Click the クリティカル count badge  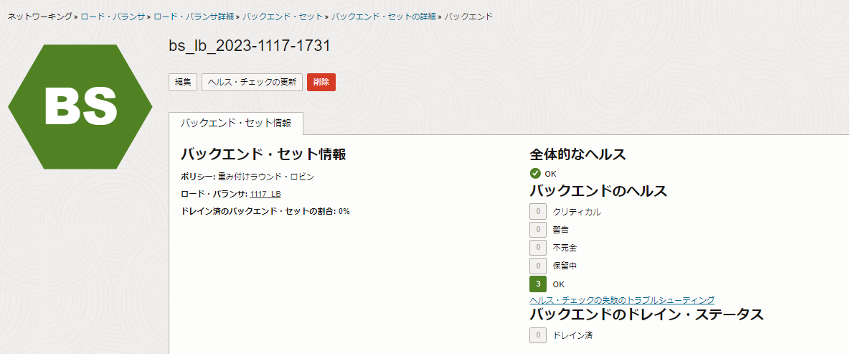click(x=538, y=212)
